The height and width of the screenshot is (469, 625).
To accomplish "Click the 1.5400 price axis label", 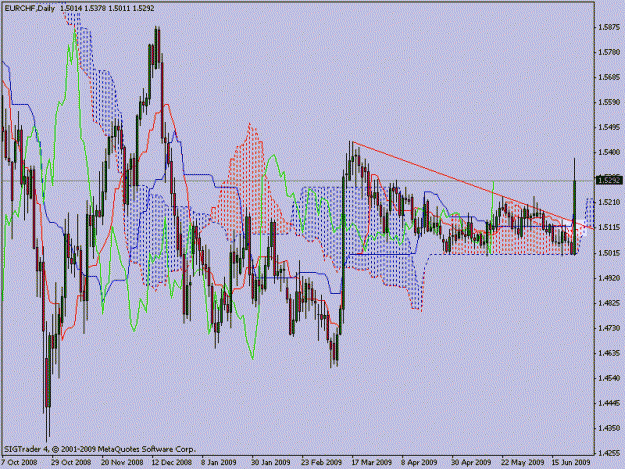I will 609,153.
